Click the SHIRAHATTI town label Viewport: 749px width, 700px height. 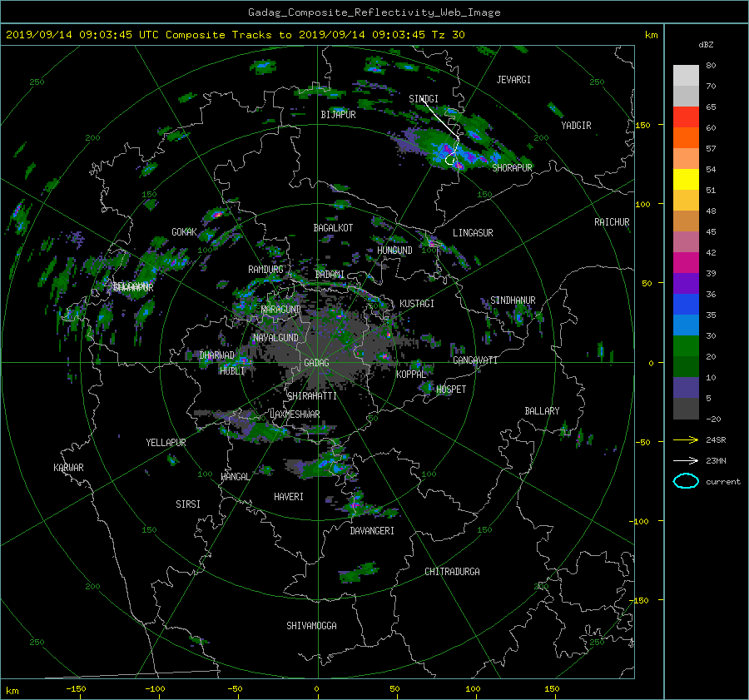point(312,396)
